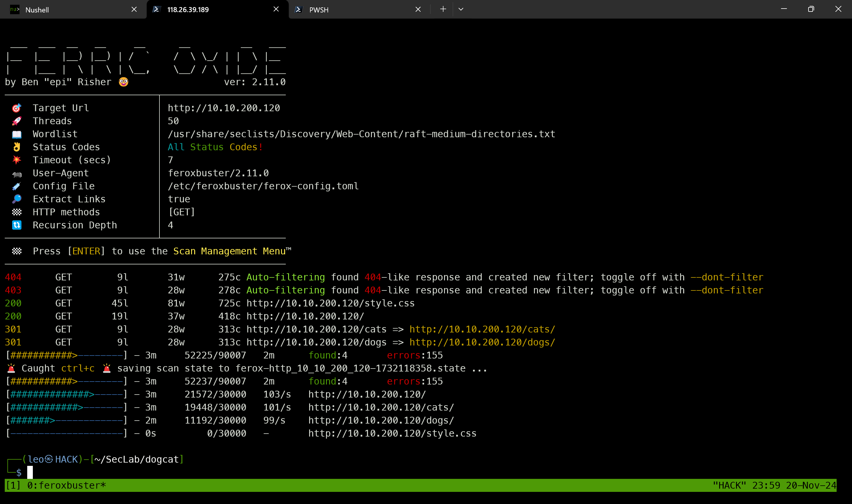Click the [GET] HTTP methods value
The width and height of the screenshot is (852, 504).
pos(182,212)
